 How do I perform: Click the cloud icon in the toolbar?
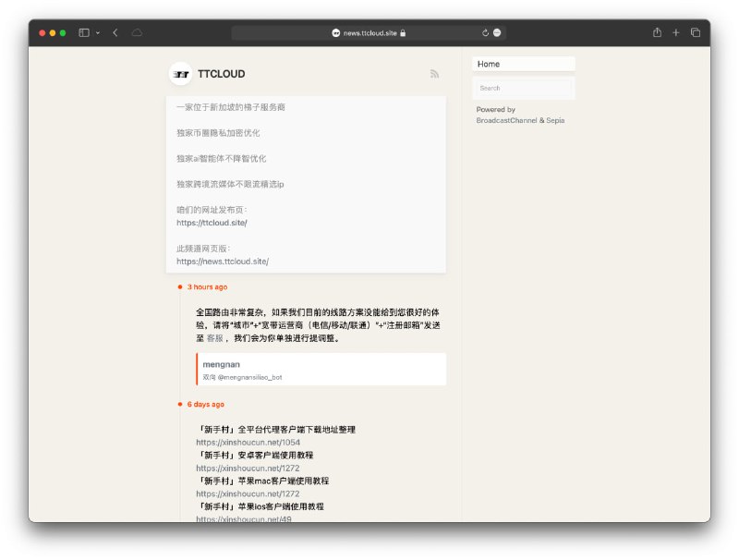coord(139,31)
